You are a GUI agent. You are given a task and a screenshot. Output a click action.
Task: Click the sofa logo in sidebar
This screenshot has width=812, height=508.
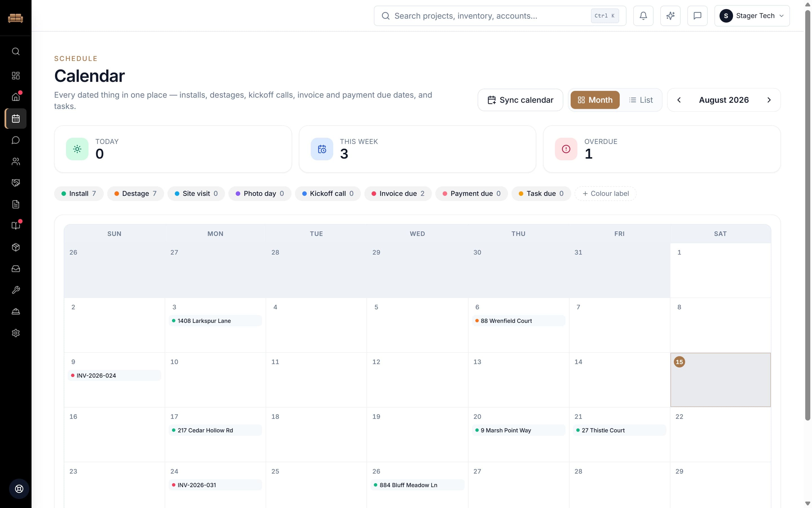[x=16, y=17]
